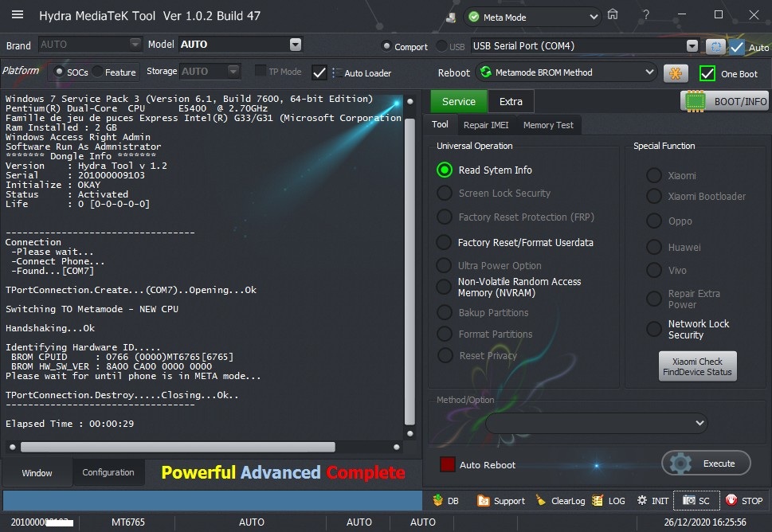Click the Metamode BROM green refresh icon
772x532 pixels.
[x=486, y=72]
